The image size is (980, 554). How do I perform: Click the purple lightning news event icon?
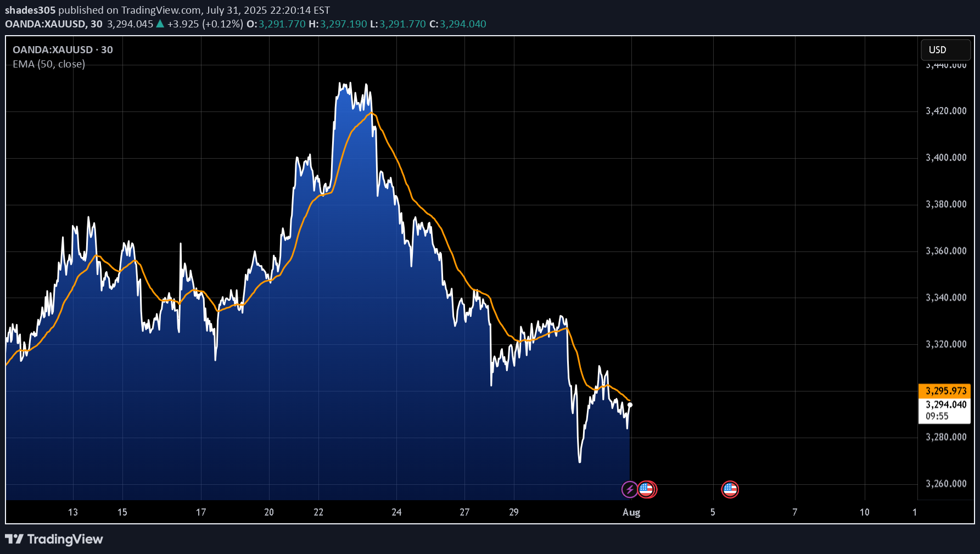(x=629, y=489)
